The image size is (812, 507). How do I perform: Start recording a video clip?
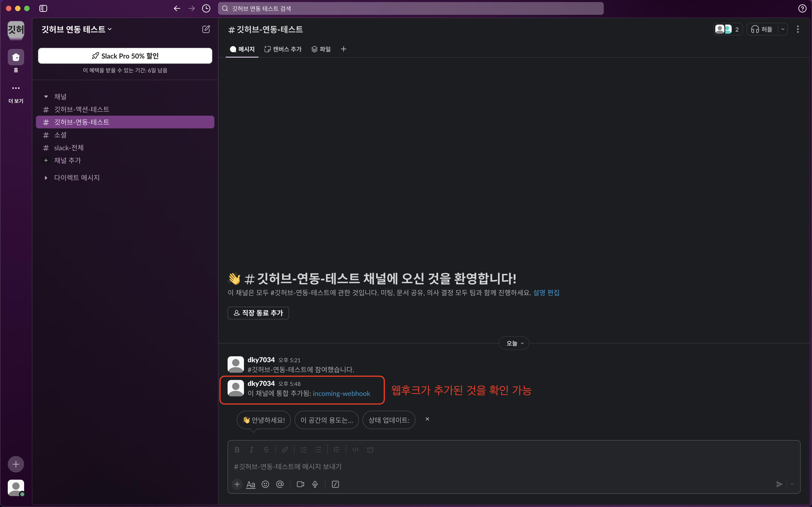coord(300,484)
